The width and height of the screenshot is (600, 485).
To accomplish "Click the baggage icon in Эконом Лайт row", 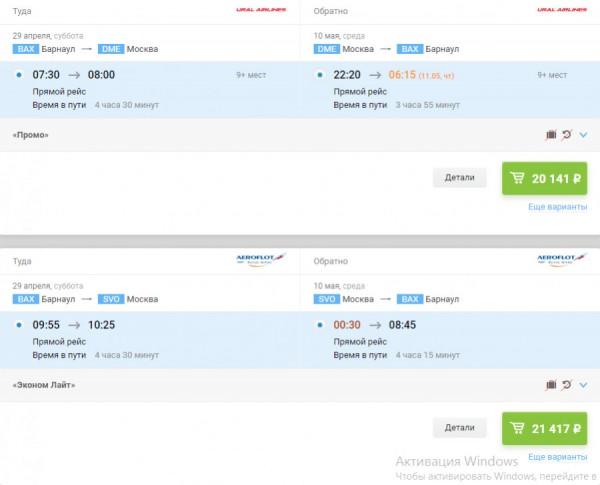I will (x=551, y=385).
